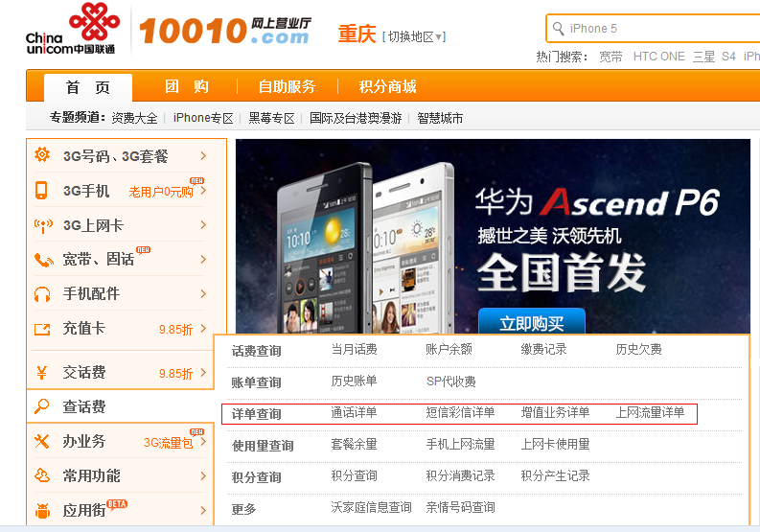Click the Android robot icon for 应用街
The width and height of the screenshot is (760, 532).
(42, 510)
